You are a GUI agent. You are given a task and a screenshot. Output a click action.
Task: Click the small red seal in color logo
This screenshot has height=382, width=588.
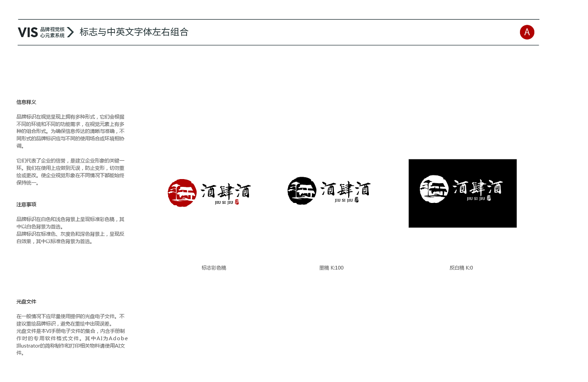coord(237,202)
